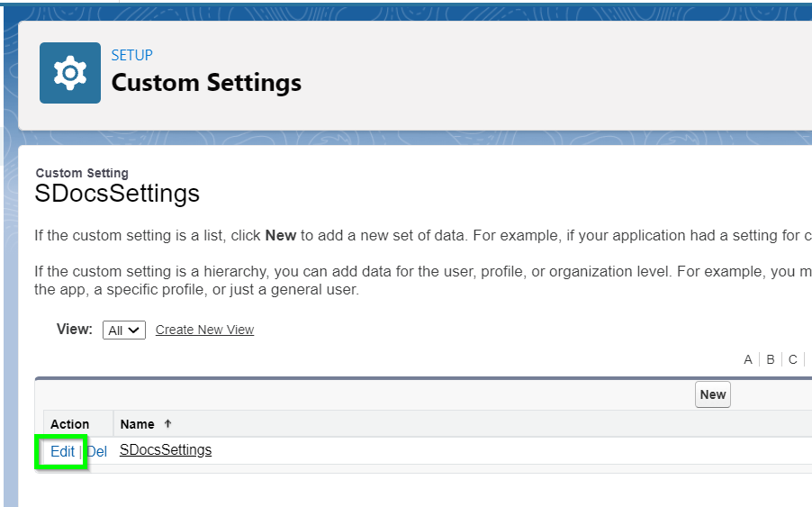Viewport: 812px width, 507px height.
Task: Filter records by letter B
Action: [x=770, y=359]
